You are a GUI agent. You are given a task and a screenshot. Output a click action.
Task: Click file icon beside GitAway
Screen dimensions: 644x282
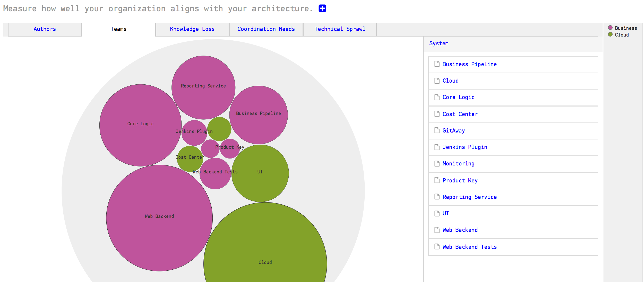[437, 130]
